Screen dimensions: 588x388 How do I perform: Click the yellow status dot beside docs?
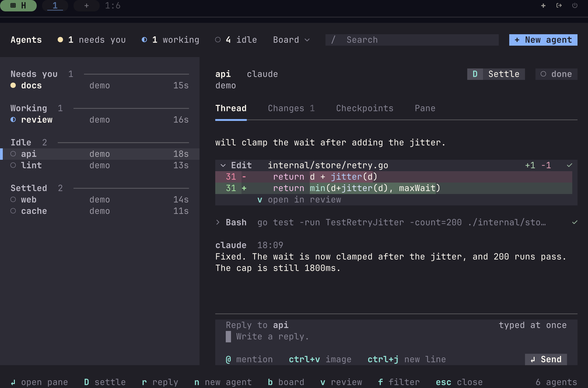tap(13, 85)
